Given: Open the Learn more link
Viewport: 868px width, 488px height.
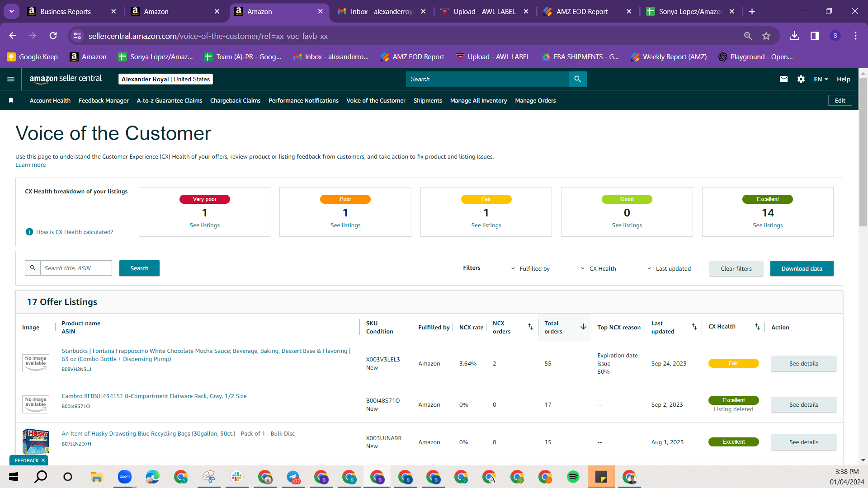Looking at the screenshot, I should pos(30,165).
